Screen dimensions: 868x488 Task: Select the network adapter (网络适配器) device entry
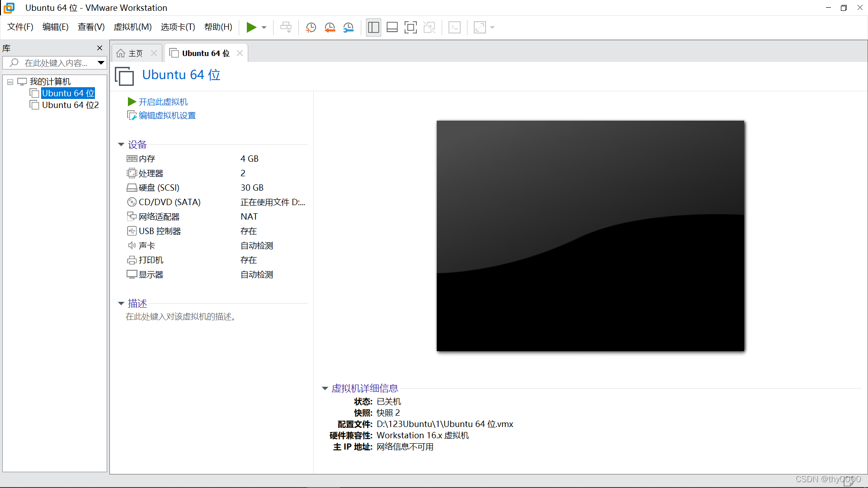pos(158,216)
